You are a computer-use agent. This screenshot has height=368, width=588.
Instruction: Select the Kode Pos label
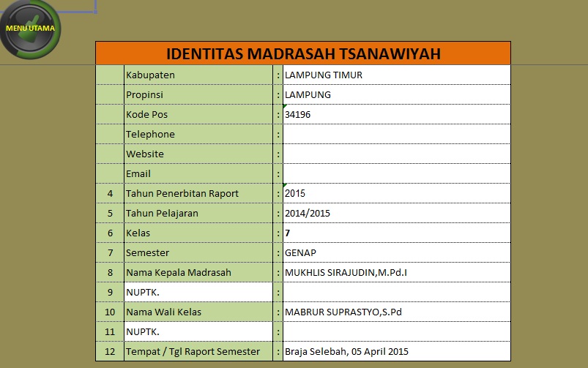point(198,115)
